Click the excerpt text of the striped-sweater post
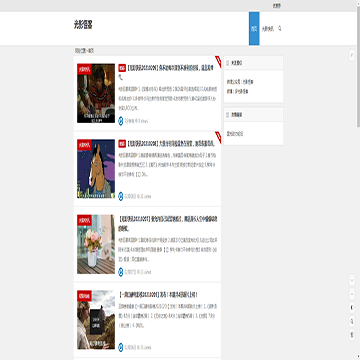The image size is (360, 360). 168,99
